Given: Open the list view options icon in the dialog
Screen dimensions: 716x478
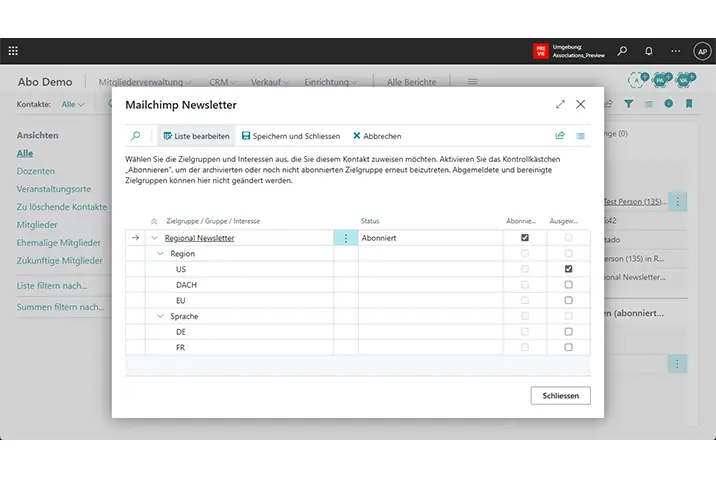Looking at the screenshot, I should coord(580,136).
